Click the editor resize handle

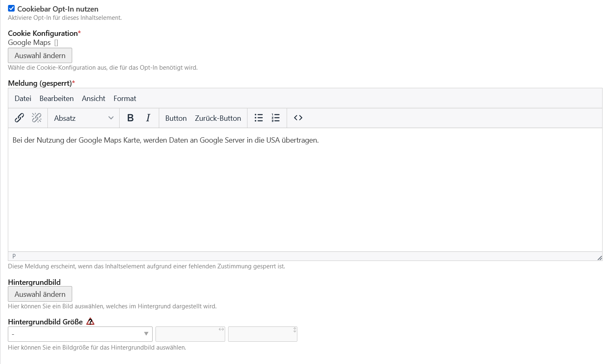[599, 258]
